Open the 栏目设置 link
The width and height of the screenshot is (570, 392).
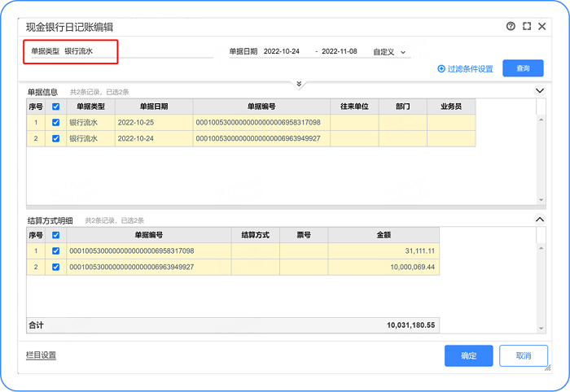tap(42, 355)
